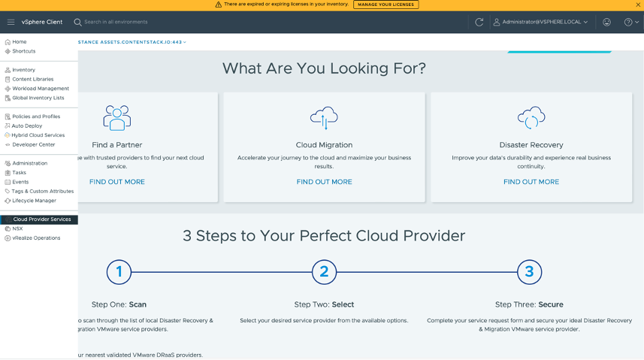Dismiss the license warning banner
The image size is (644, 360).
pos(638,5)
